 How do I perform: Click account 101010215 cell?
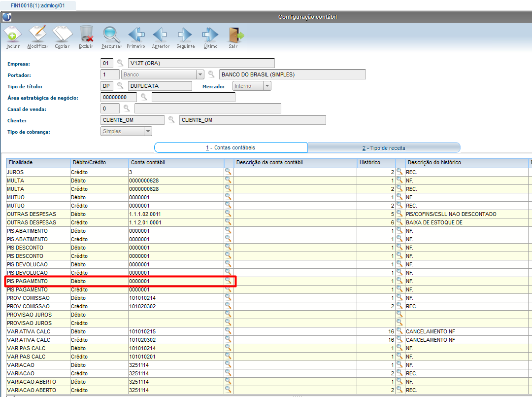click(176, 331)
